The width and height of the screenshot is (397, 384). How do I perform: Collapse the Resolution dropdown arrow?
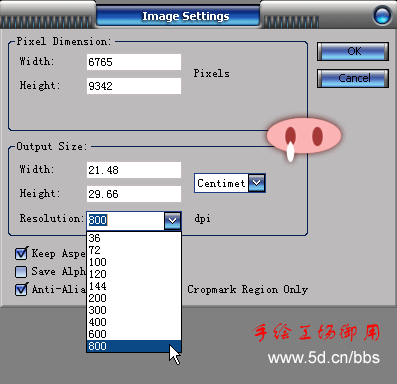(x=172, y=220)
